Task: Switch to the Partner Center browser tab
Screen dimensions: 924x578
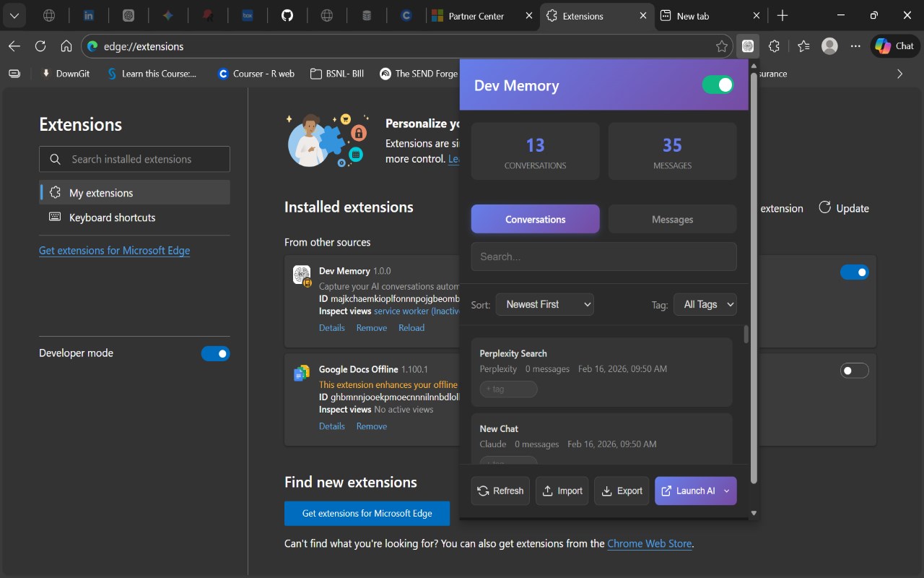Action: [476, 16]
